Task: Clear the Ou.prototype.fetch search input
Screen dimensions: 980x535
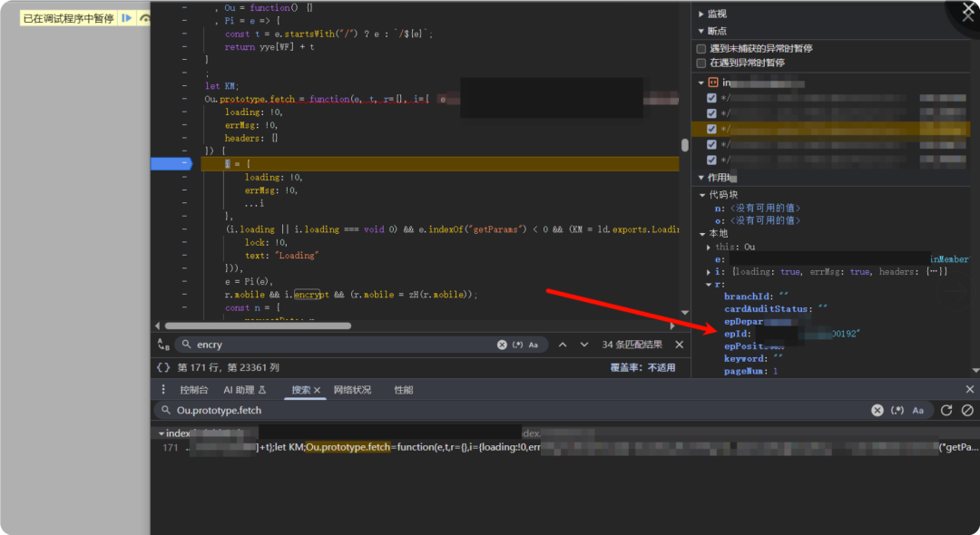Action: [877, 410]
